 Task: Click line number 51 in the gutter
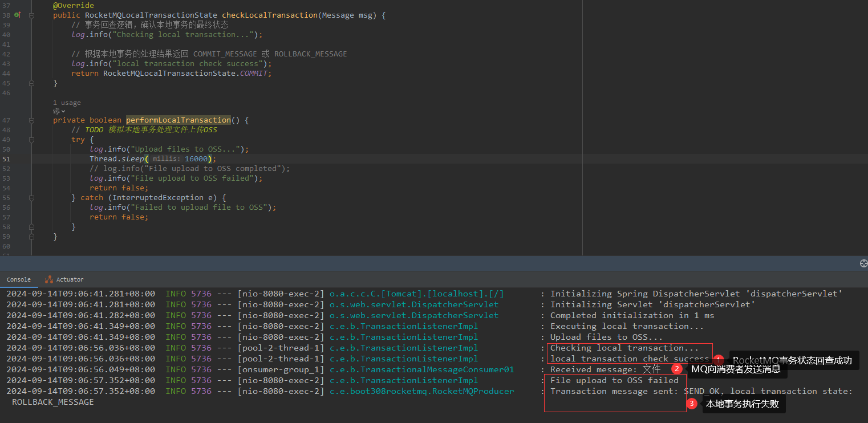[x=6, y=159]
